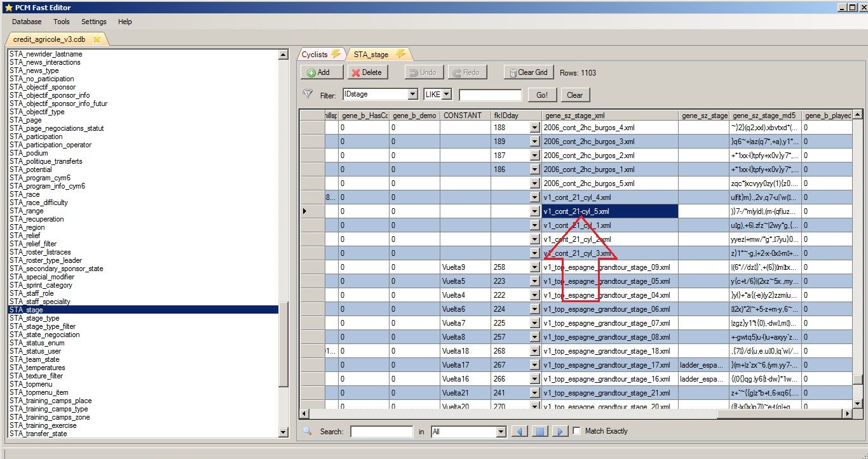
Task: Open the IDstage filter column dropdown
Action: pos(412,95)
